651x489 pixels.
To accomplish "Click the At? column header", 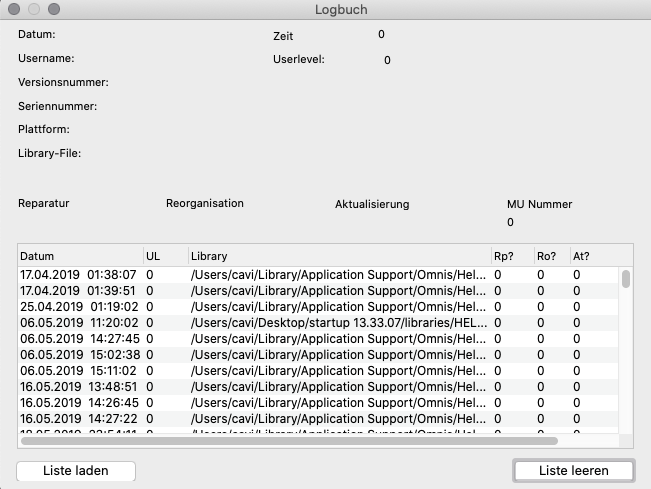I will (590, 256).
